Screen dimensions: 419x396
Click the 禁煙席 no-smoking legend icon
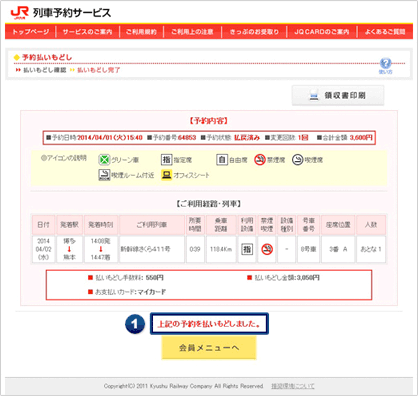(260, 160)
